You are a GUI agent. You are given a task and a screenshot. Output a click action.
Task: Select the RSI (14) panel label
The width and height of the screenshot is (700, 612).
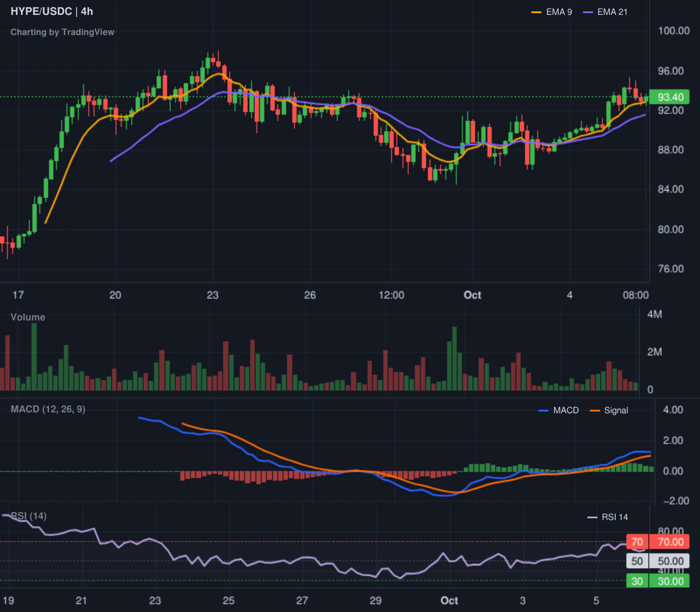pos(28,516)
